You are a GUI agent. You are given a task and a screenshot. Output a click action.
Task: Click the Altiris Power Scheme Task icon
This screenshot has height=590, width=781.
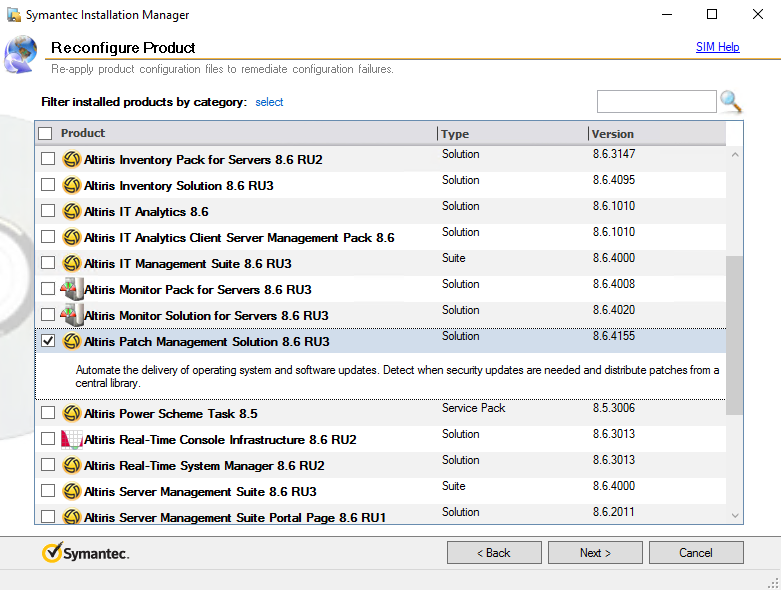(72, 413)
